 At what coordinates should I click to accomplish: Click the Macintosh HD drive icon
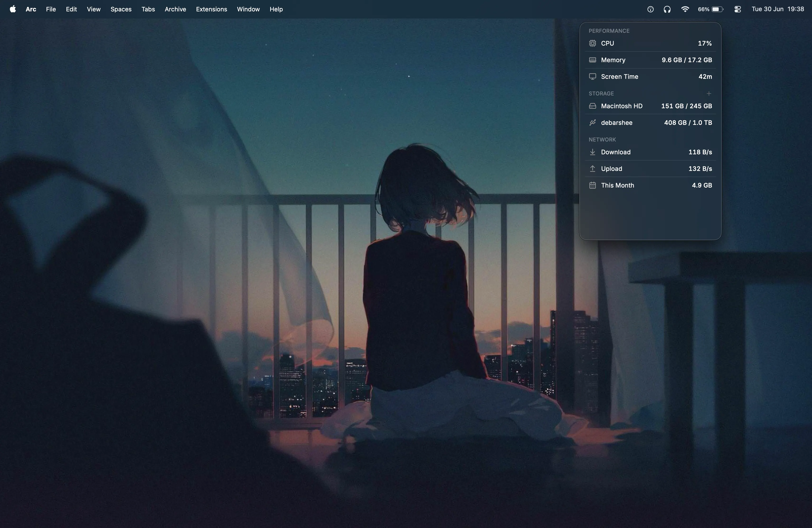pyautogui.click(x=592, y=106)
